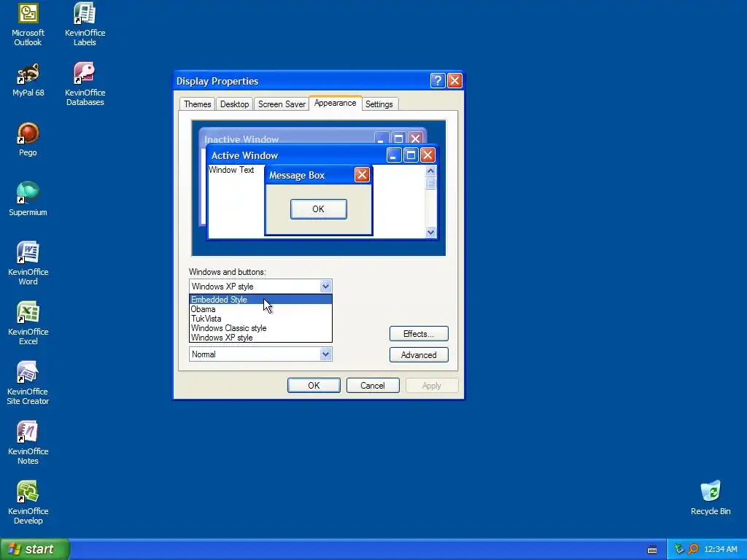Click Cancel in Display Properties
Screen dimensions: 747x560
pyautogui.click(x=373, y=385)
